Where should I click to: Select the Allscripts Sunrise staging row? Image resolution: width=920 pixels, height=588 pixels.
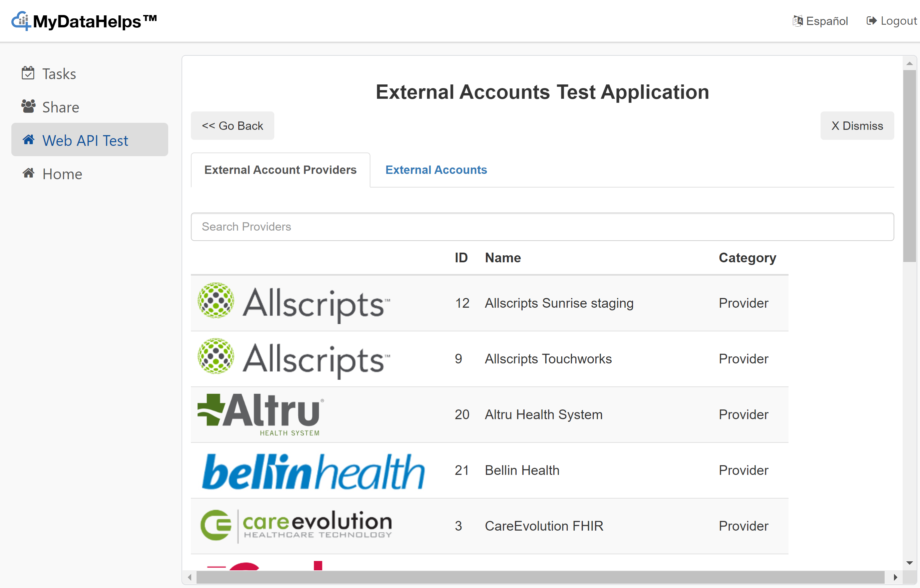(559, 303)
